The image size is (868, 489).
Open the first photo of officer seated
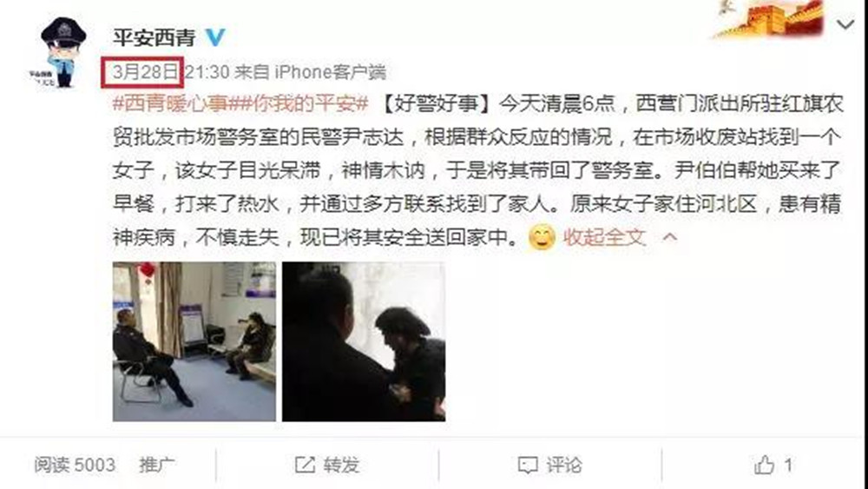[x=194, y=341]
